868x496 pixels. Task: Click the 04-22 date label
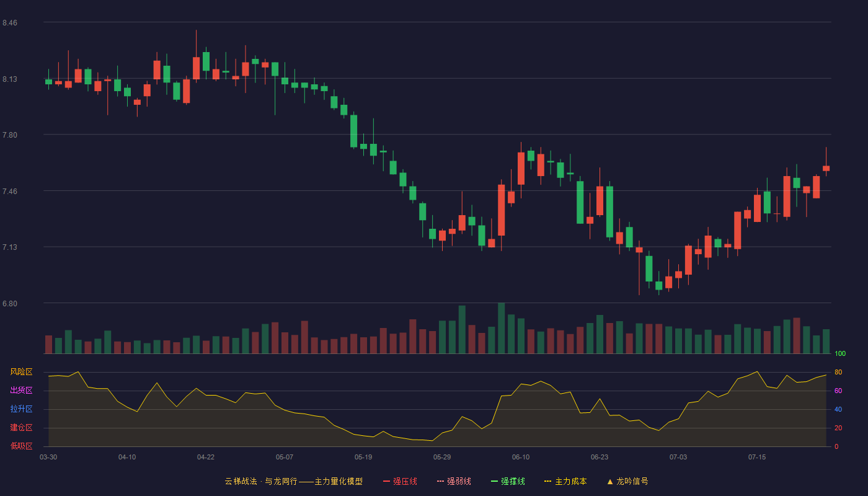pos(206,457)
